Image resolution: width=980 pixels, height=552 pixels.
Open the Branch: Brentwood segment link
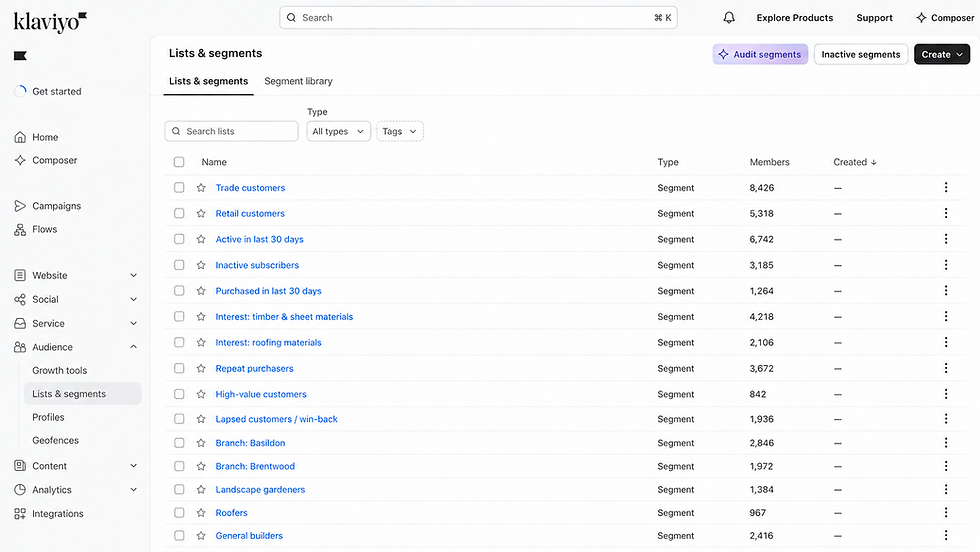tap(255, 466)
